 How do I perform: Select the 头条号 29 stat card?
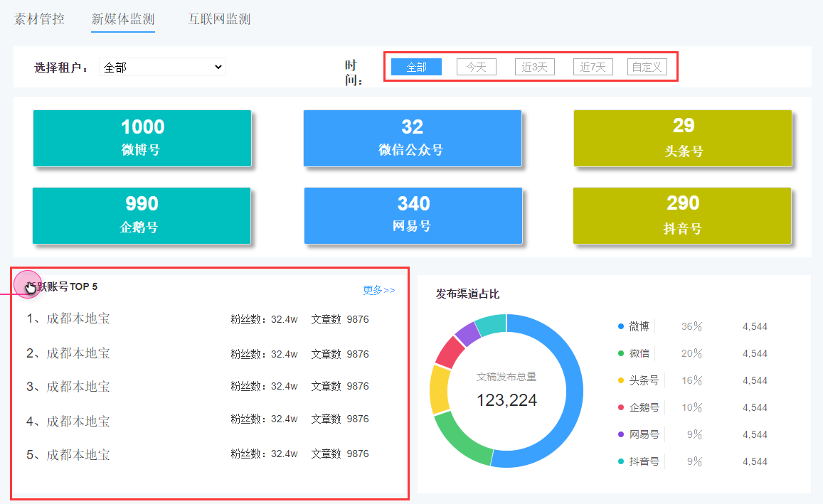(x=683, y=138)
